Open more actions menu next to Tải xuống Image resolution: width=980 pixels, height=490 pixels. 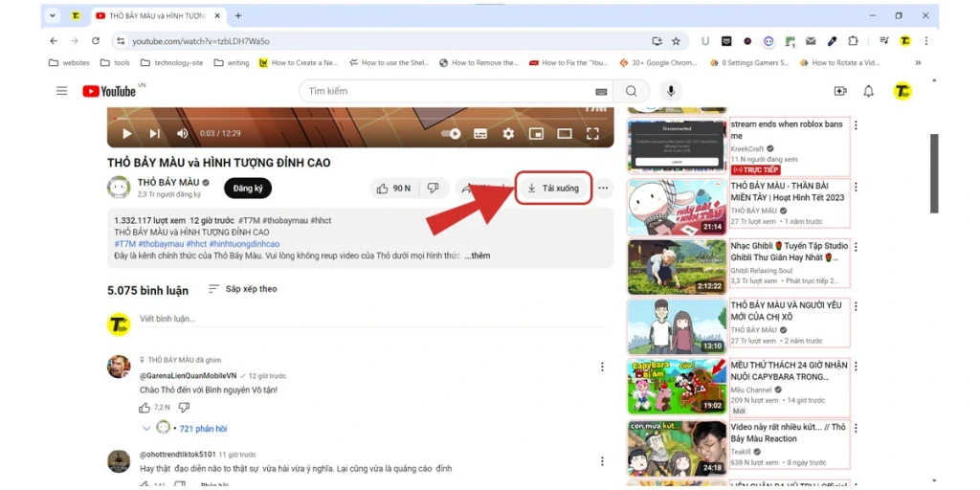603,189
